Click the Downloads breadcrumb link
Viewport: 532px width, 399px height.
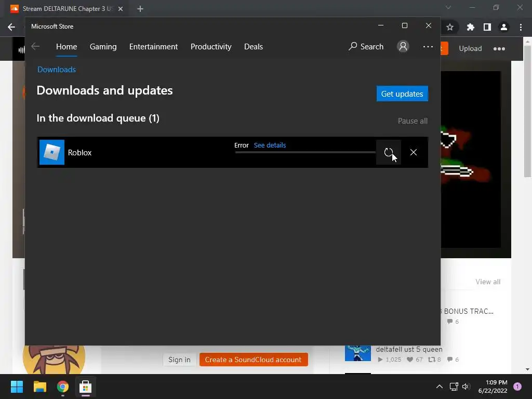[x=56, y=70]
